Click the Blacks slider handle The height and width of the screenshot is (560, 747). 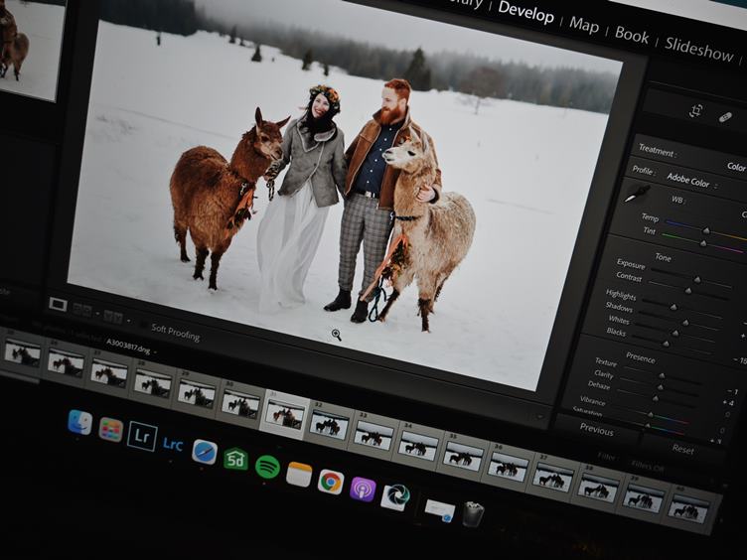point(666,344)
